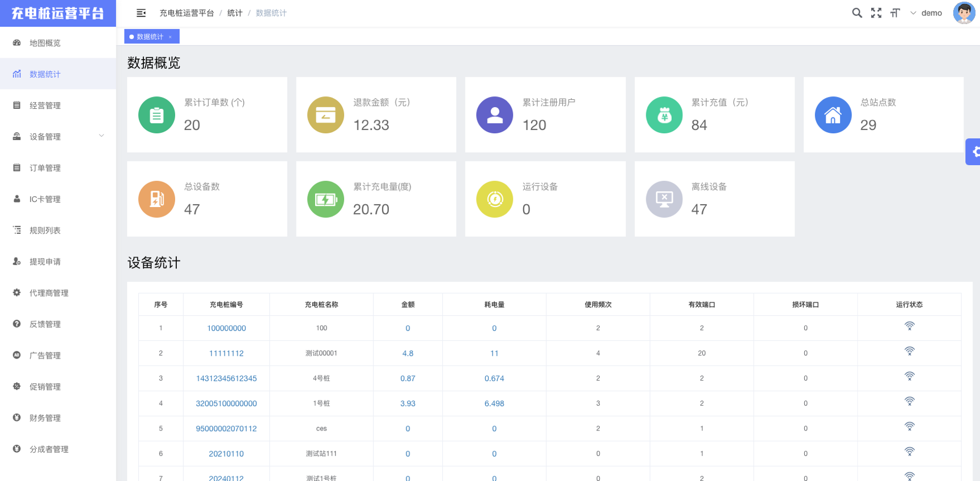Click the 耗电量 column header
This screenshot has width=980, height=481.
pos(494,305)
